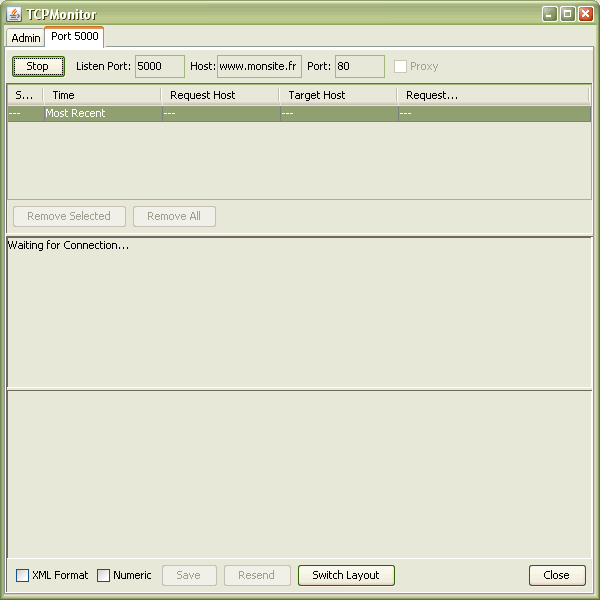
Task: Click the Java icon in title bar
Action: click(14, 14)
